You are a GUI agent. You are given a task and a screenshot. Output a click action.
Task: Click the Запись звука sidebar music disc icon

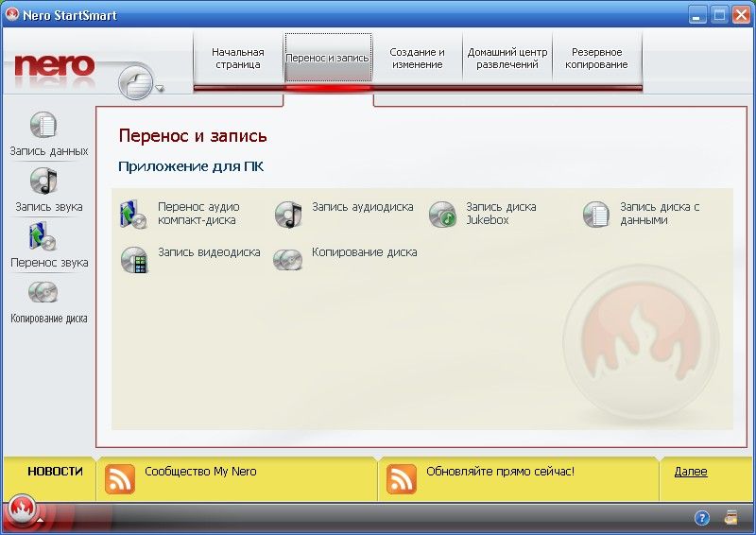[43, 181]
